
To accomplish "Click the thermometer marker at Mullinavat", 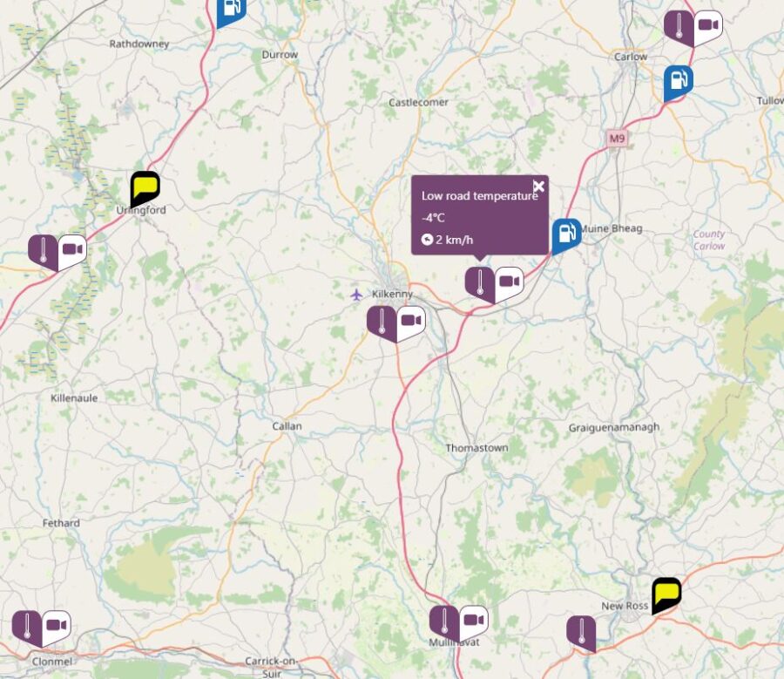I will pos(444,623).
